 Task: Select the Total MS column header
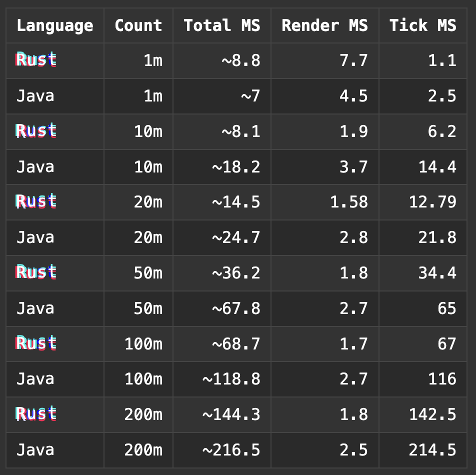221,25
